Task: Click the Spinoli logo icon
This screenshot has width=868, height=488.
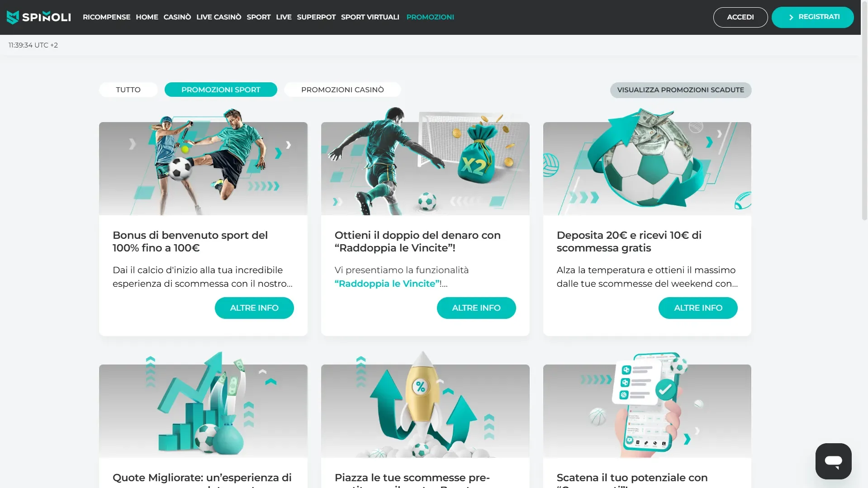Action: 13,17
